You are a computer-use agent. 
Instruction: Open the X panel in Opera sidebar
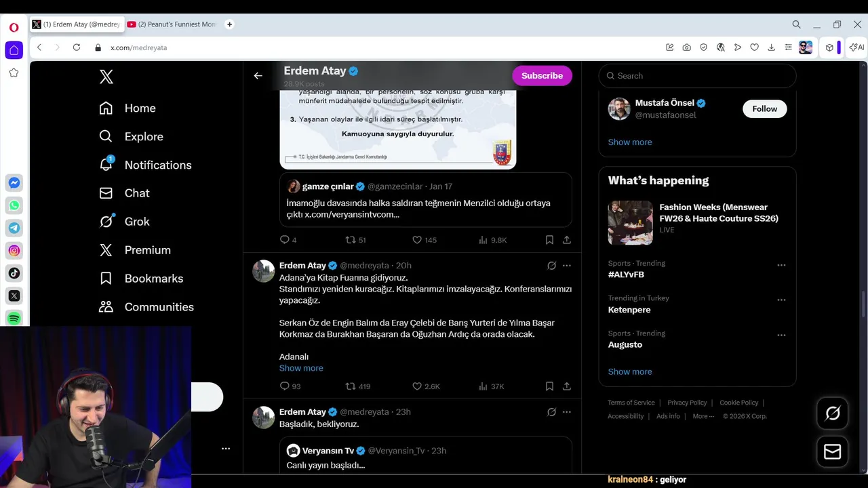pos(14,296)
